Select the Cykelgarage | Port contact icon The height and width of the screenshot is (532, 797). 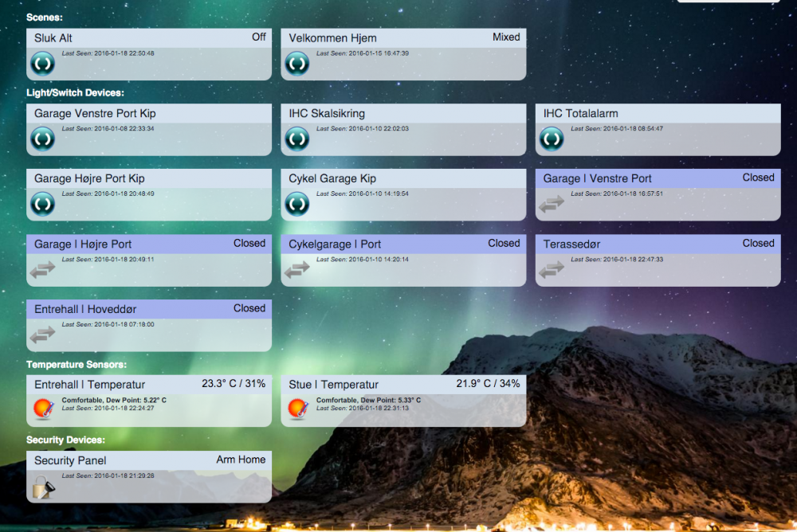point(296,269)
